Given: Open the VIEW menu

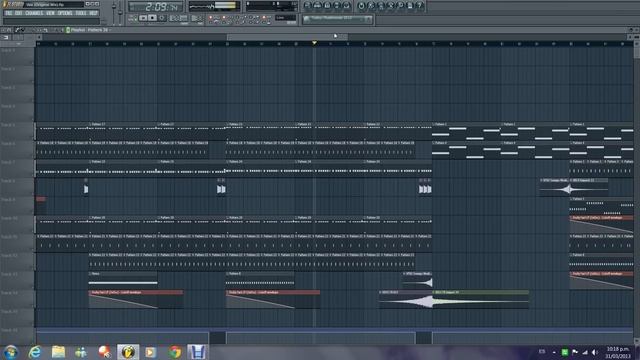Looking at the screenshot, I should (x=50, y=13).
